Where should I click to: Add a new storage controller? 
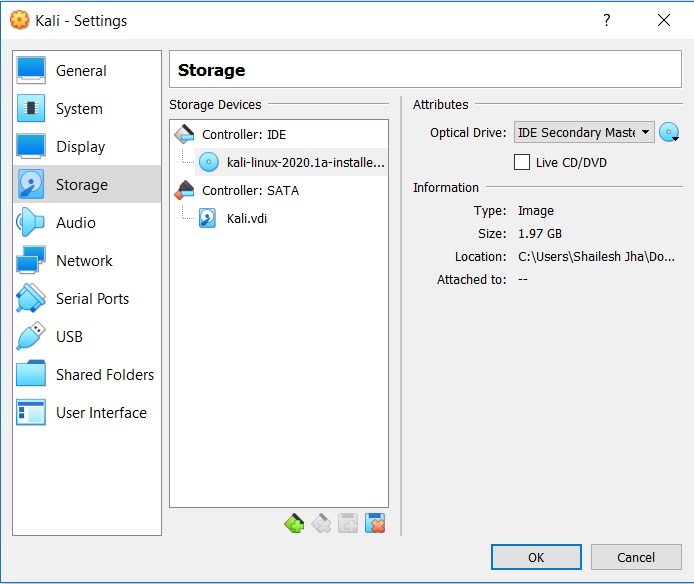(294, 523)
